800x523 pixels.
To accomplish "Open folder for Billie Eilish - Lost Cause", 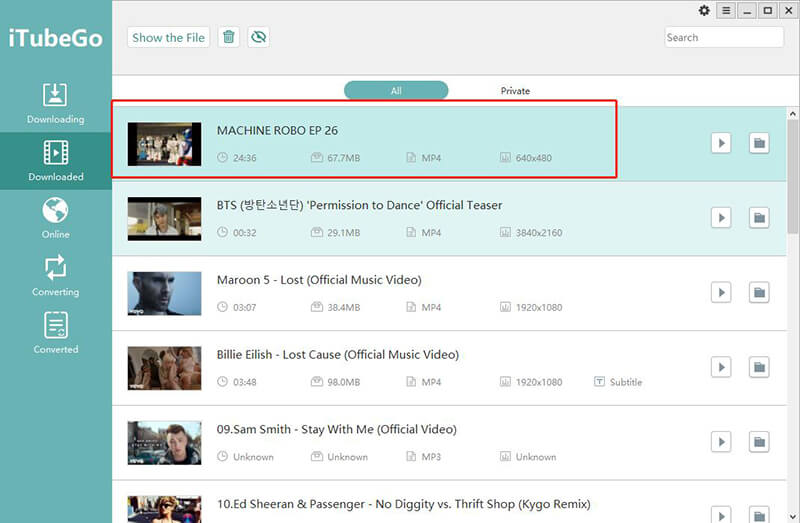I will 759,367.
